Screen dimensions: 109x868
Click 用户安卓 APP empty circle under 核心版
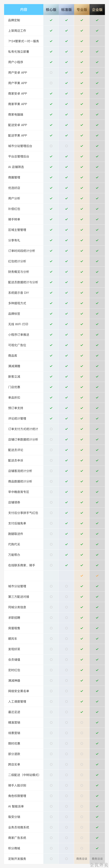tap(51, 72)
